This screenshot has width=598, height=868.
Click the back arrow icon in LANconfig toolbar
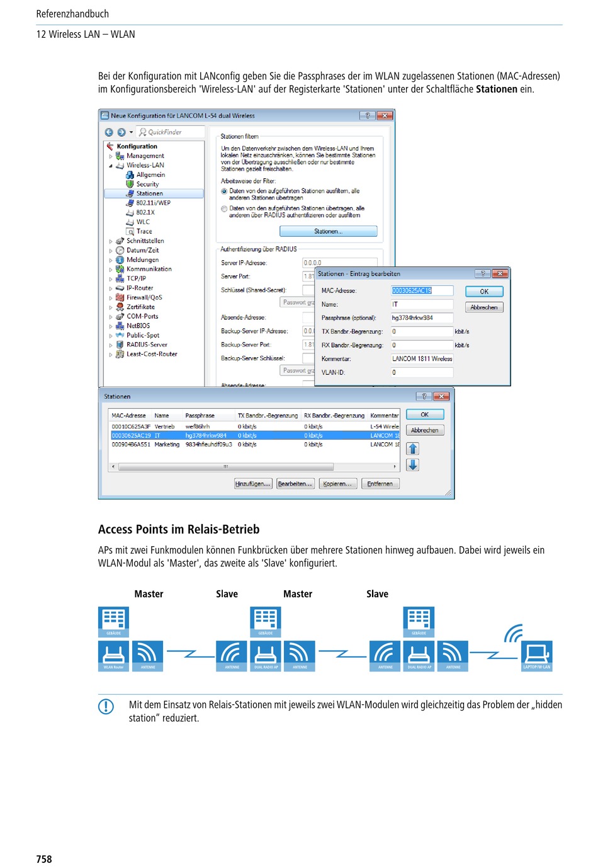[109, 132]
